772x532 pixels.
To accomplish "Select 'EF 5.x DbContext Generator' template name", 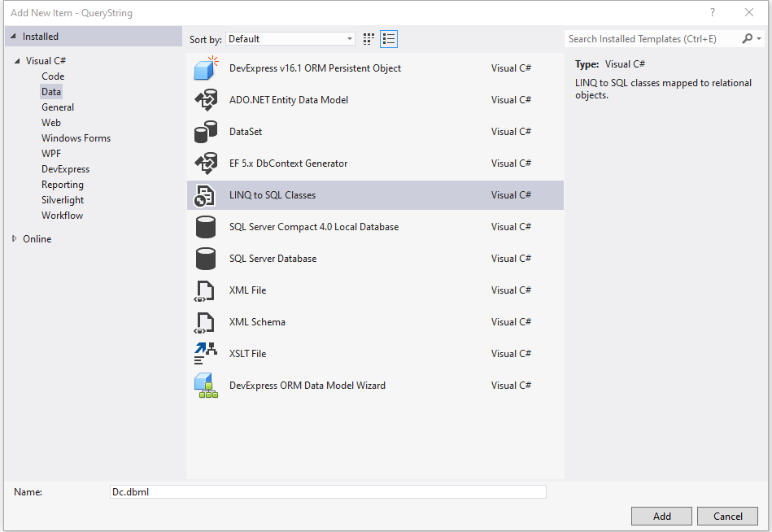I will pyautogui.click(x=289, y=164).
